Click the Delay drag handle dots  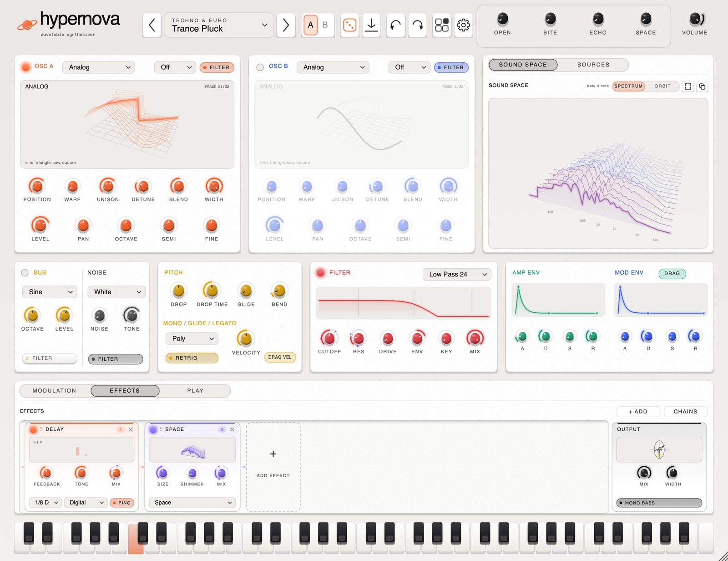pos(41,429)
